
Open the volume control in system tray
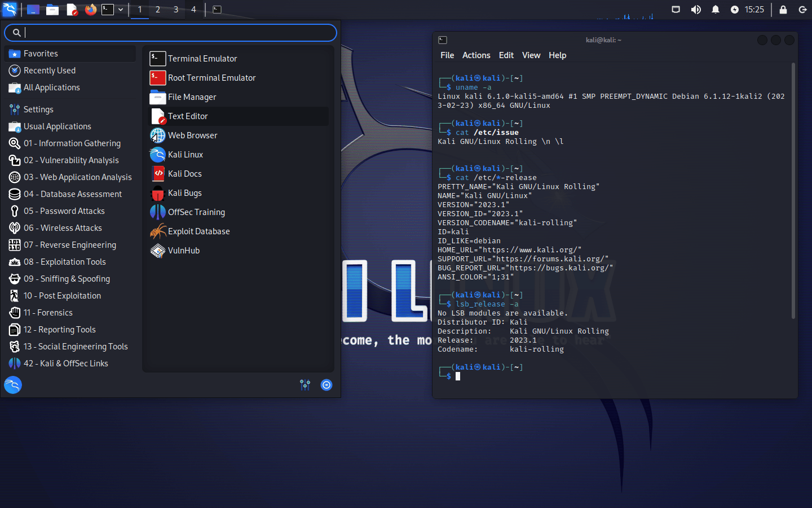click(696, 10)
